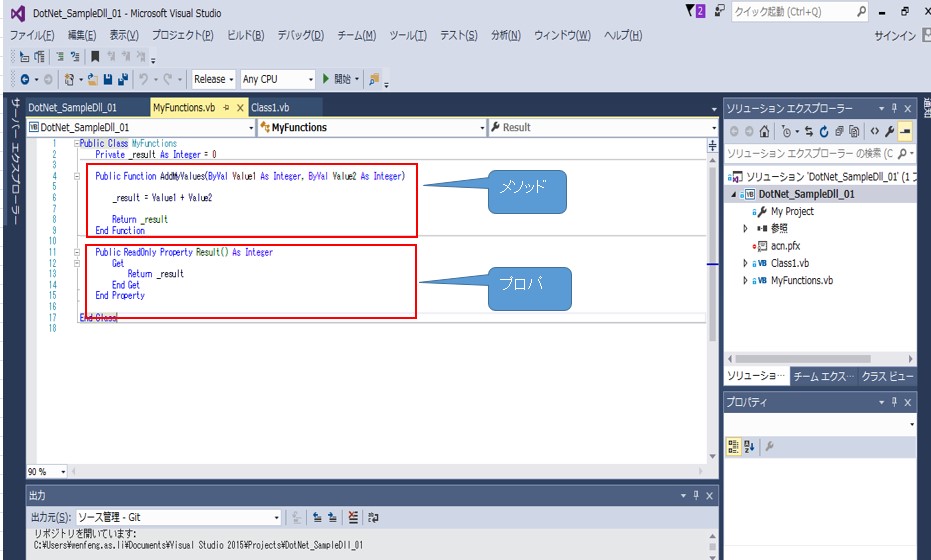Click the Collapse All icon in Solution Explorer
The image size is (931, 560).
[839, 131]
